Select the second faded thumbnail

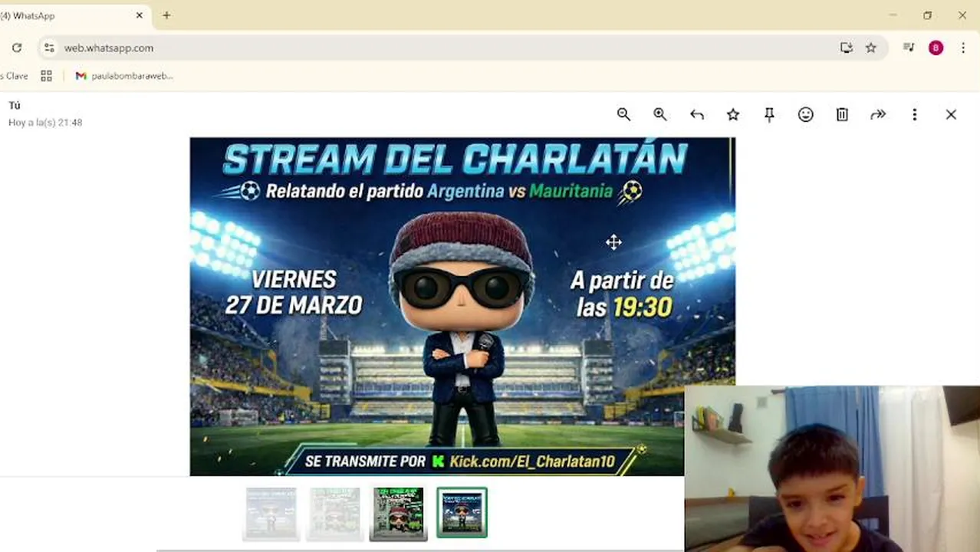pyautogui.click(x=334, y=514)
